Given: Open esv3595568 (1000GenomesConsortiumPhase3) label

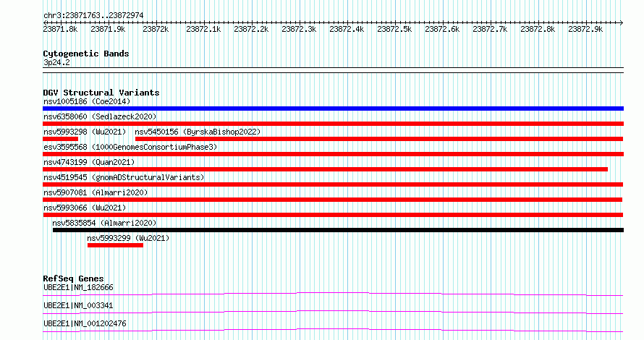Looking at the screenshot, I should pyautogui.click(x=130, y=147).
